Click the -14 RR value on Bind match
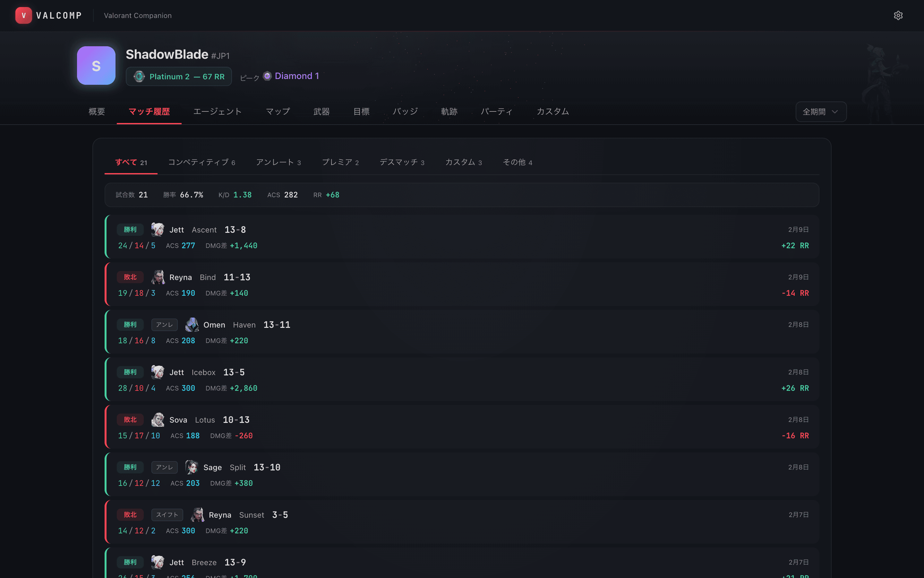Viewport: 924px width, 578px height. [795, 293]
